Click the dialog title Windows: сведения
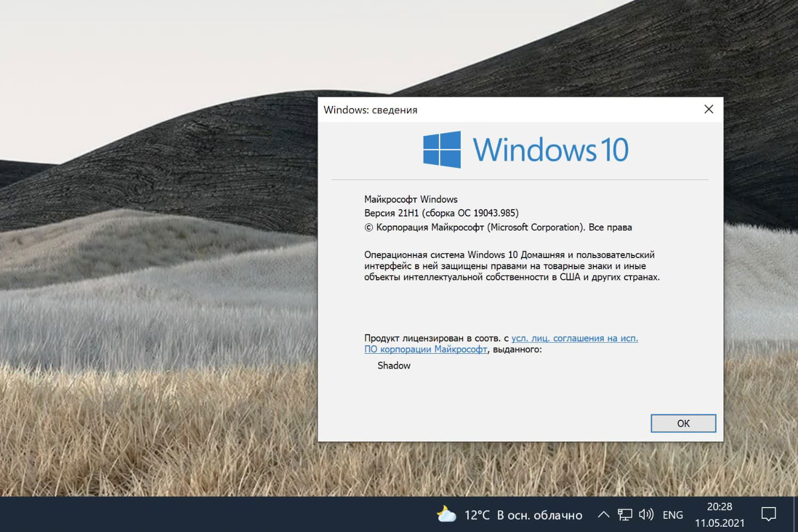798x532 pixels. tap(371, 110)
